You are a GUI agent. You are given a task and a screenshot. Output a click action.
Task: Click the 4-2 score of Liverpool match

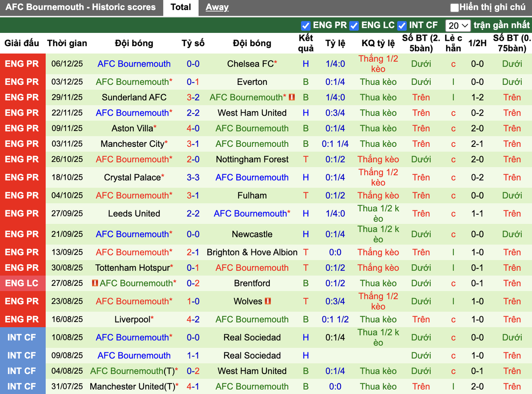193,320
